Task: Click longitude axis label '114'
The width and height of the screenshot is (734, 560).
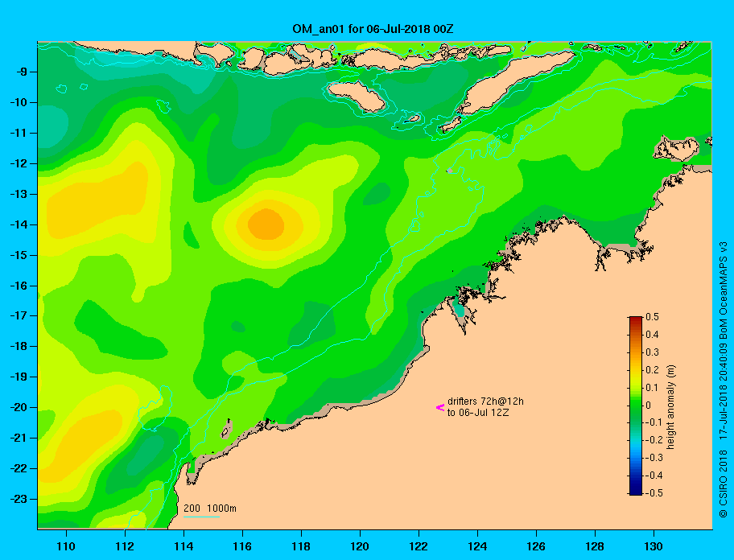Action: coord(183,546)
